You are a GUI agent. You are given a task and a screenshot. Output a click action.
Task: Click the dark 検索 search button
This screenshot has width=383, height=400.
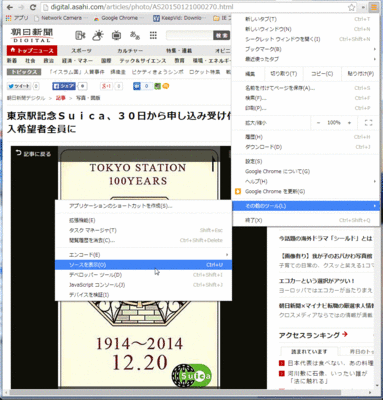(221, 35)
